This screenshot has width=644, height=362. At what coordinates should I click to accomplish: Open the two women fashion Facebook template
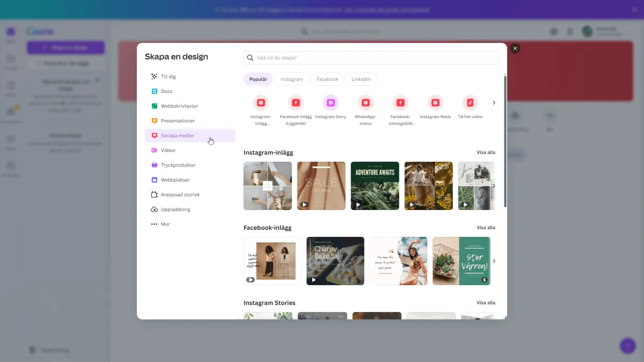click(273, 261)
